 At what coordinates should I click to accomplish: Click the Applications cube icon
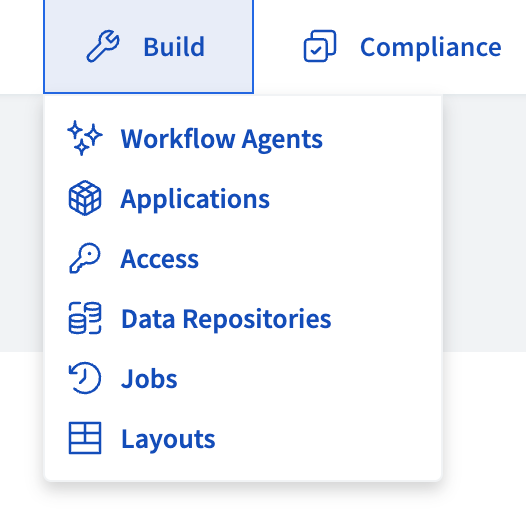coord(85,198)
